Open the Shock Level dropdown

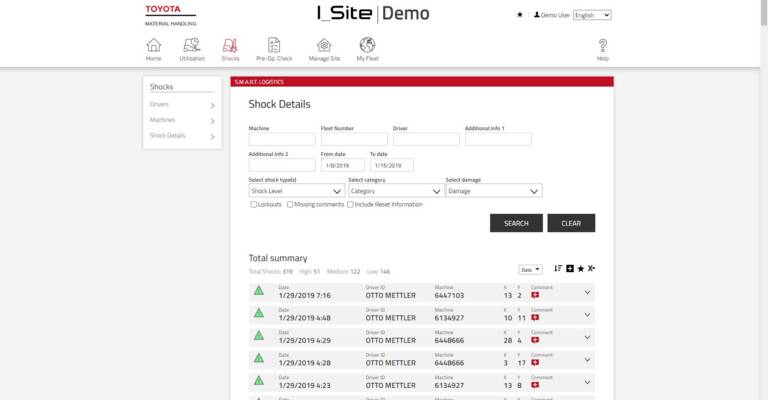(x=296, y=190)
